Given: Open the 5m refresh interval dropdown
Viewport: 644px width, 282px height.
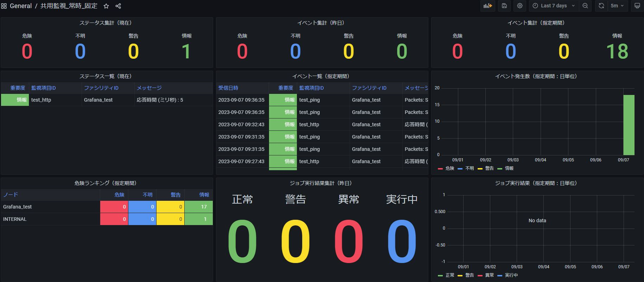Looking at the screenshot, I should tap(617, 6).
